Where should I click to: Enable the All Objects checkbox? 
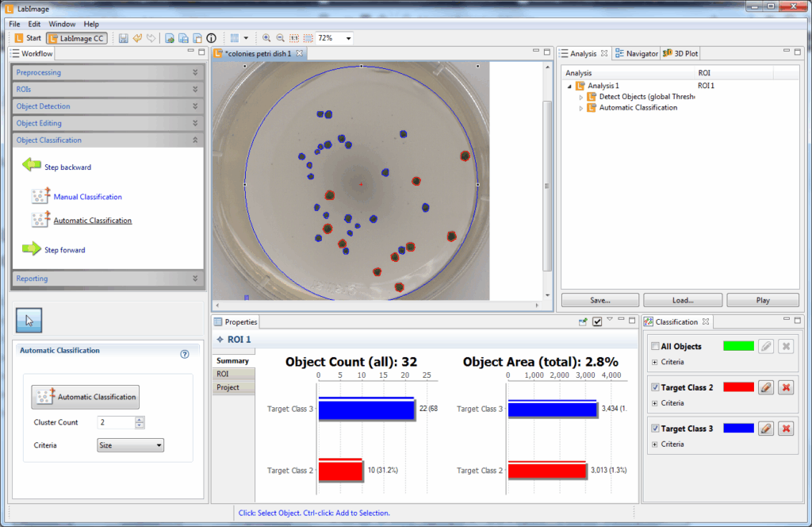654,347
